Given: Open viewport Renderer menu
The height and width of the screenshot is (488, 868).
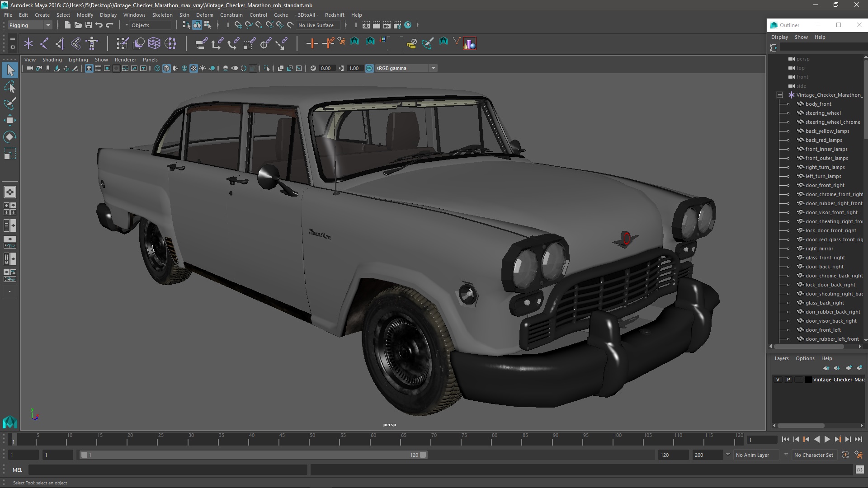Looking at the screenshot, I should click(x=125, y=60).
